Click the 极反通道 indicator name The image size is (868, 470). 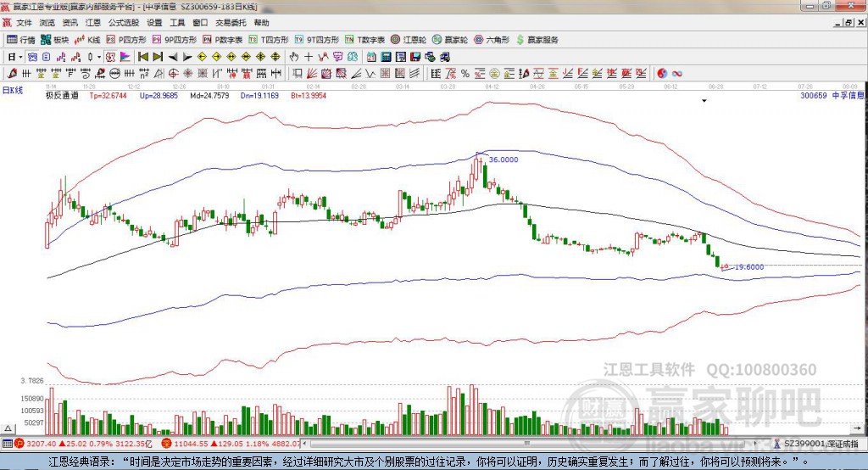click(62, 95)
